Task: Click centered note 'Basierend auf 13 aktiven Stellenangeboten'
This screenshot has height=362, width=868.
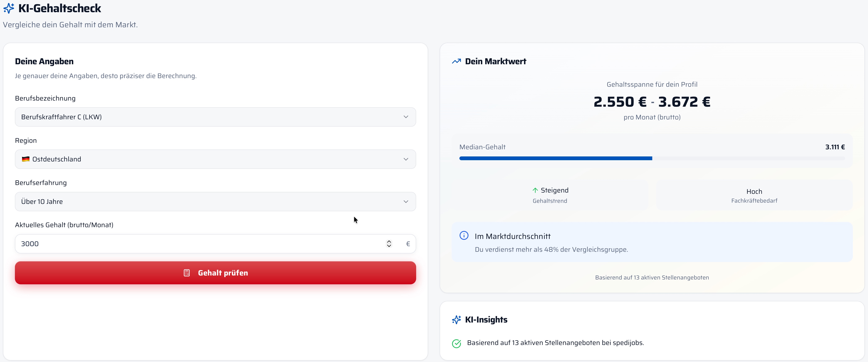Action: (x=652, y=277)
